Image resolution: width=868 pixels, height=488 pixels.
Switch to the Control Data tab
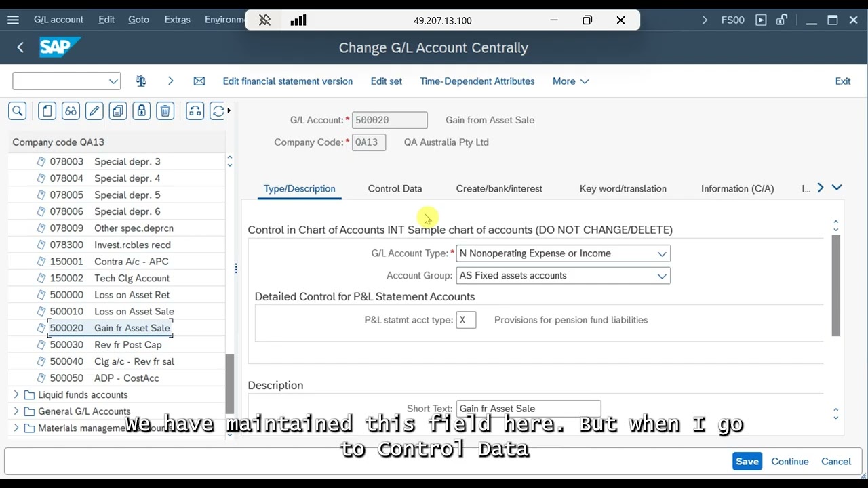(395, 189)
